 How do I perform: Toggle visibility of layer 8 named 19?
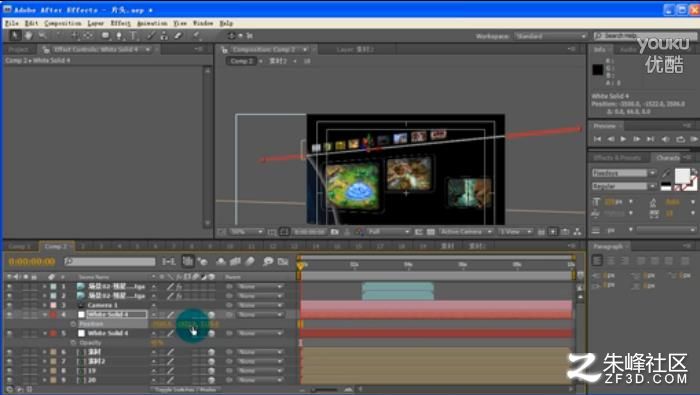(9, 370)
